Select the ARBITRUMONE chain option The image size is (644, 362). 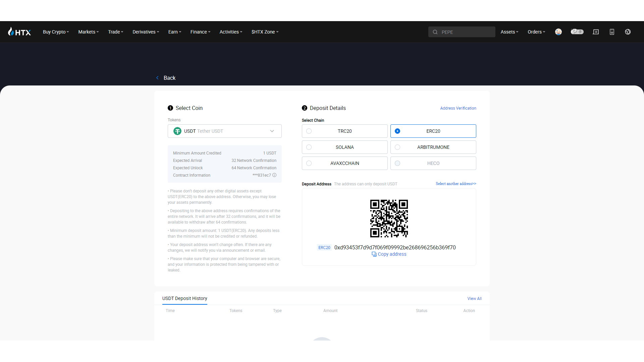(x=433, y=147)
